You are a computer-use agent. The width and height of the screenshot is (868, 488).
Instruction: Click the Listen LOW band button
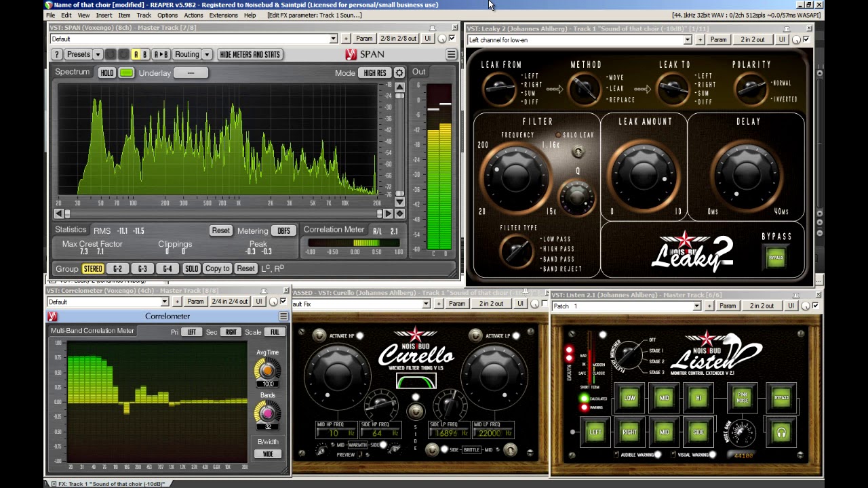coord(629,398)
